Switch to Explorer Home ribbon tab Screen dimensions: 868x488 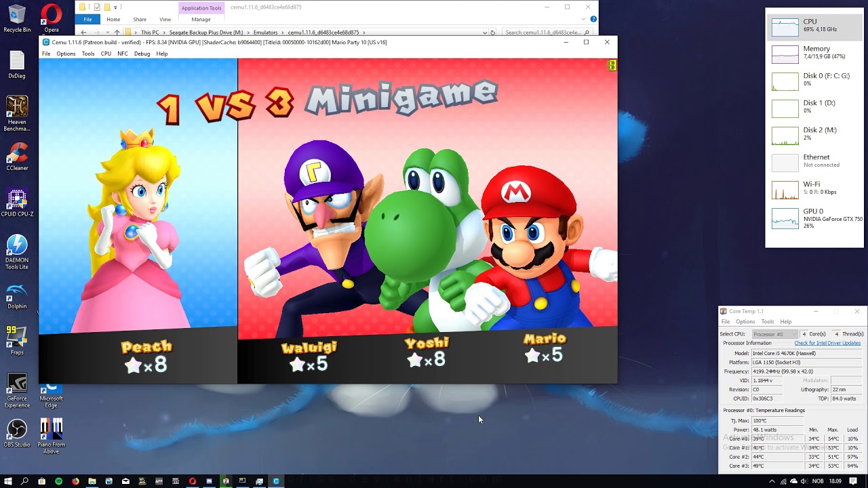pos(113,20)
